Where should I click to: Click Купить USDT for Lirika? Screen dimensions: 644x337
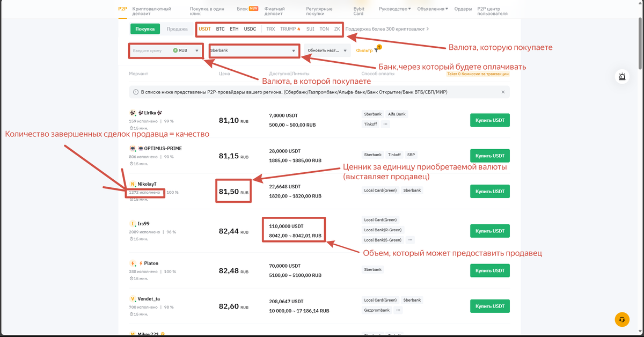tap(489, 120)
